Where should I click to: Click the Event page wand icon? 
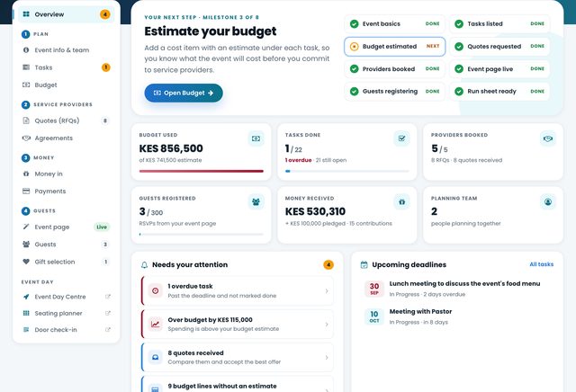pos(26,227)
